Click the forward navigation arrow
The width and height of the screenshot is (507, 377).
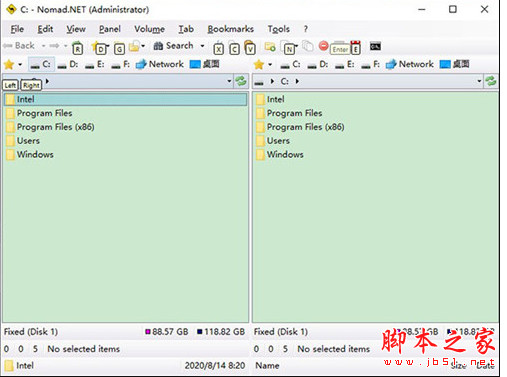(54, 46)
